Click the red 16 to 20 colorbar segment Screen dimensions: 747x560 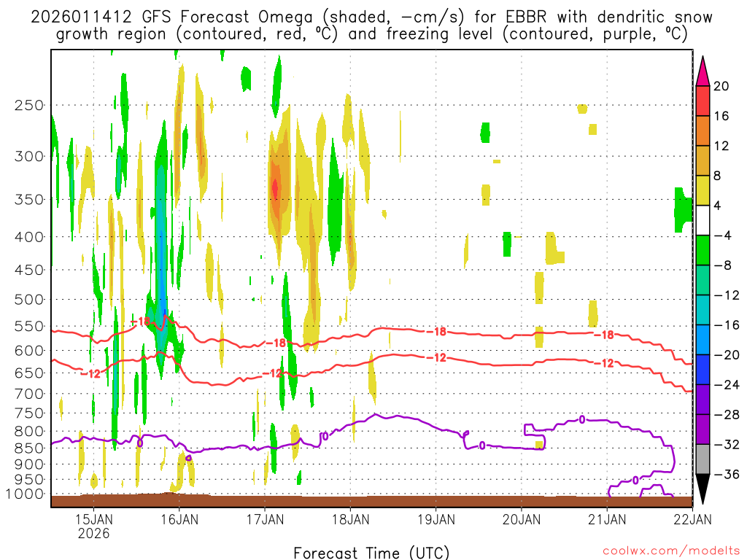(702, 101)
